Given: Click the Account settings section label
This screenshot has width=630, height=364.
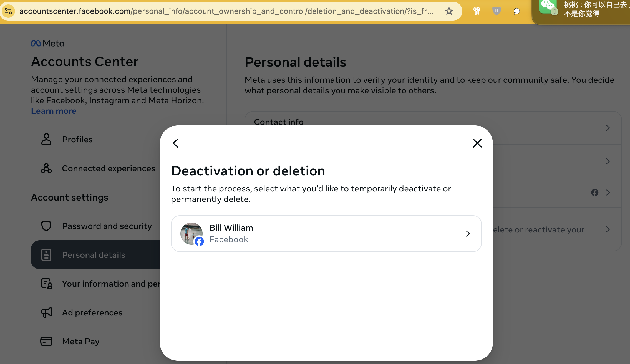Looking at the screenshot, I should click(70, 197).
